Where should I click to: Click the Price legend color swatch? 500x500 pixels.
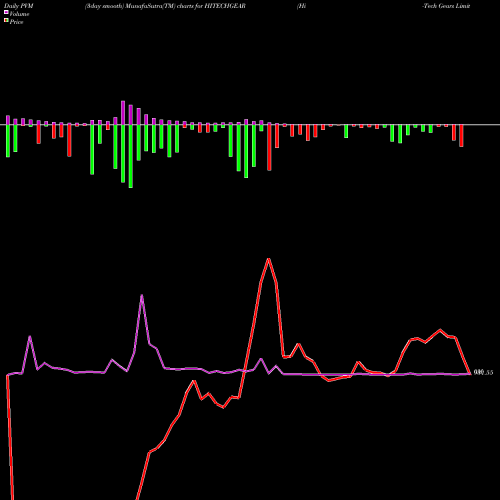(x=6, y=21)
